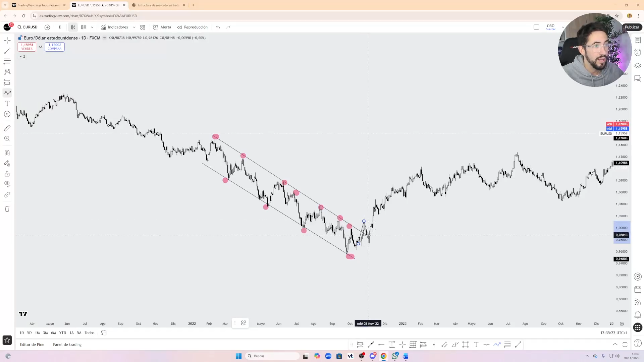
Task: Open the Fibonacci retracement tools
Action: pos(7,61)
